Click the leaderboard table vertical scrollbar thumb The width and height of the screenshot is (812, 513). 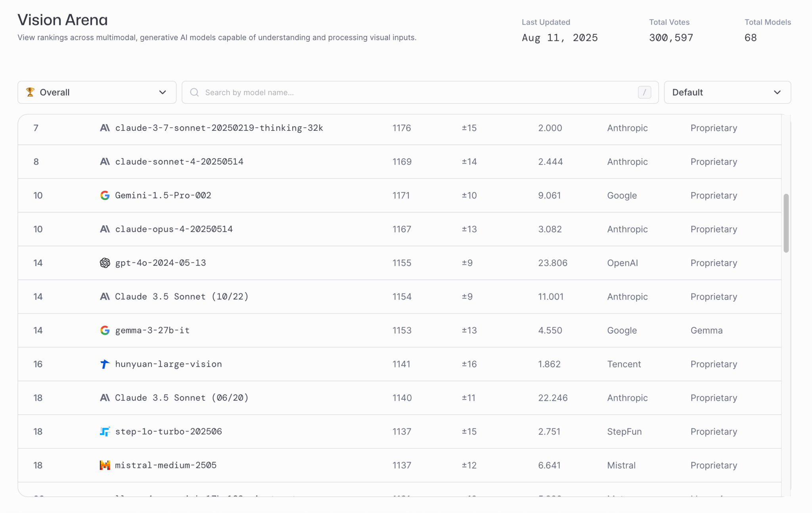click(x=786, y=223)
